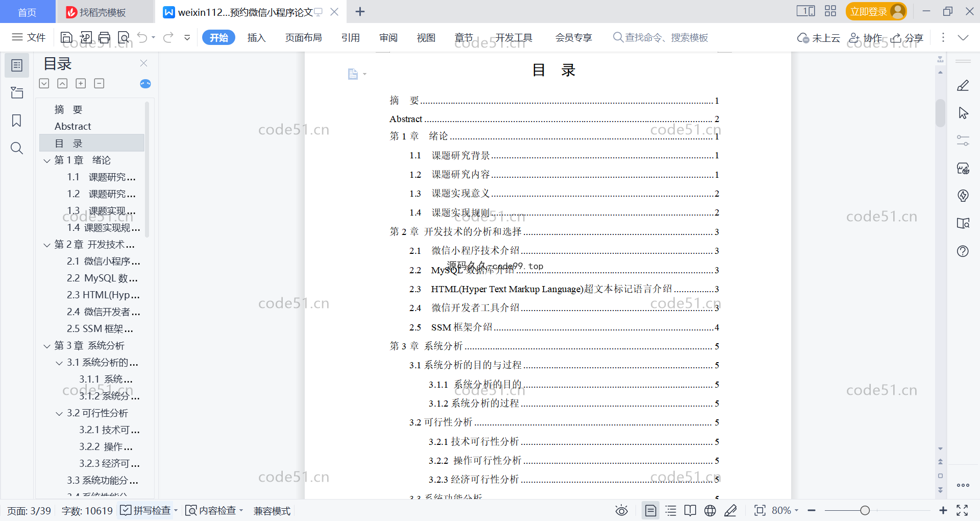Click the lightning assistant icon in right sidebar
The height and width of the screenshot is (521, 980).
963,196
